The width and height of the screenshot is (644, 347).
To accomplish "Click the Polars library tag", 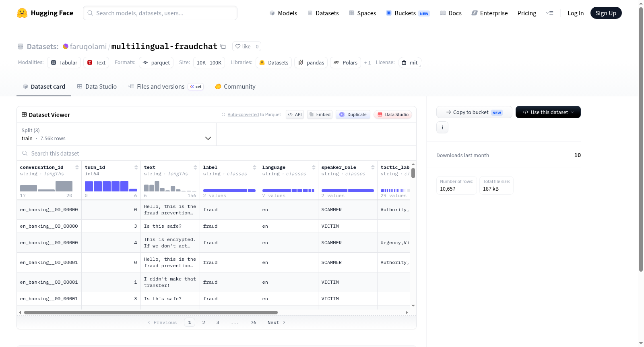I will (346, 62).
